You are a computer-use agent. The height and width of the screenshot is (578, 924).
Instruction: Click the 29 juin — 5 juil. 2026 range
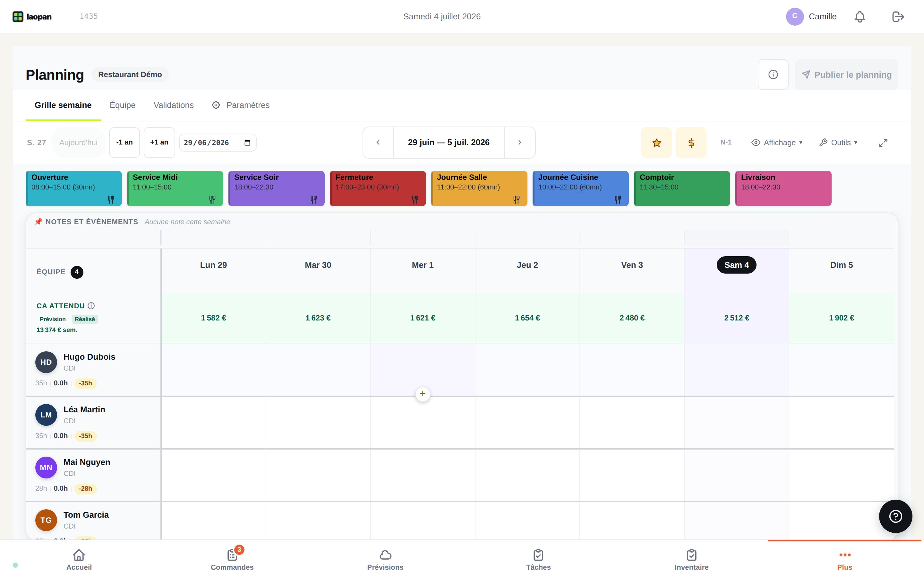click(449, 142)
